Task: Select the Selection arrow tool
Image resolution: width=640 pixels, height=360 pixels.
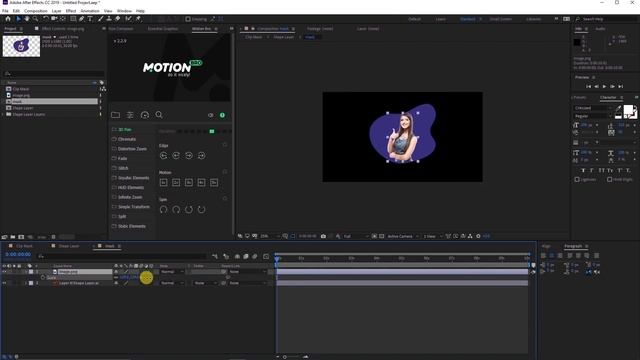Action: tap(18, 19)
